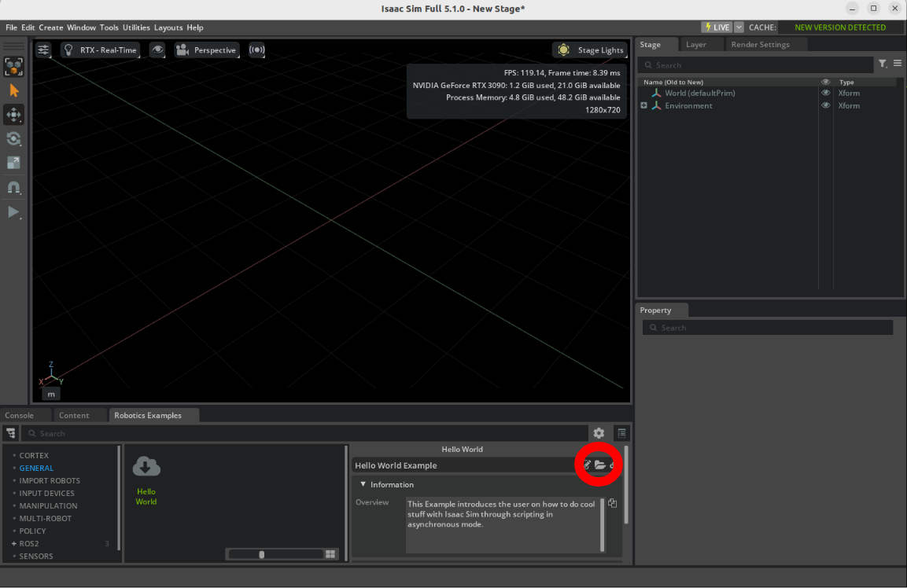Open the Perspective camera dropdown

(x=207, y=50)
